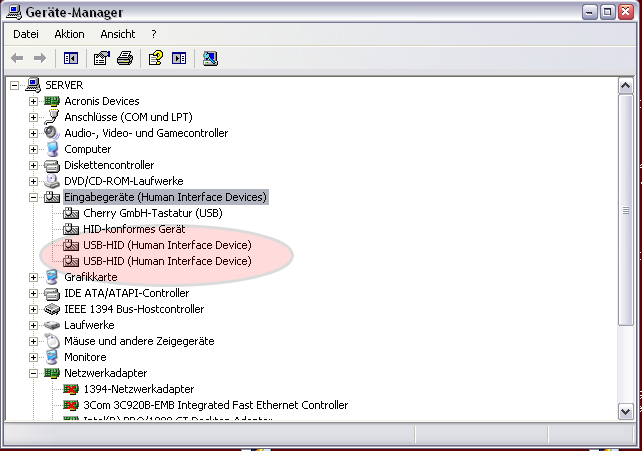Viewport: 642px width, 451px height.
Task: Open the Ansicht menu
Action: point(118,34)
